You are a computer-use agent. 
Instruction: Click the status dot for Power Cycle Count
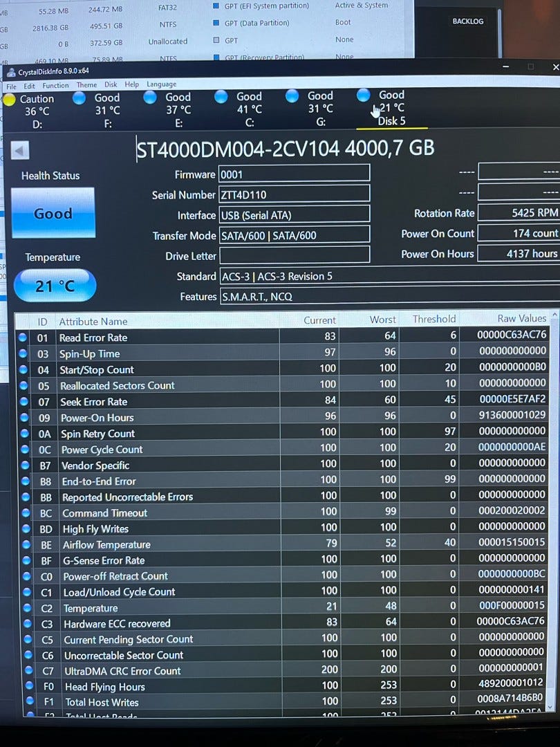[x=25, y=450]
